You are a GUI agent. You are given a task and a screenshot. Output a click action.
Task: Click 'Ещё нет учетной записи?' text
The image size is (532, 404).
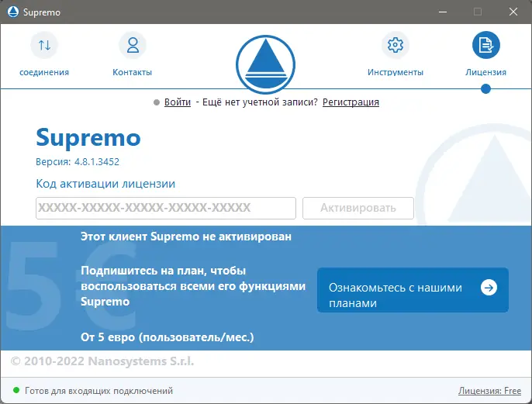point(260,102)
